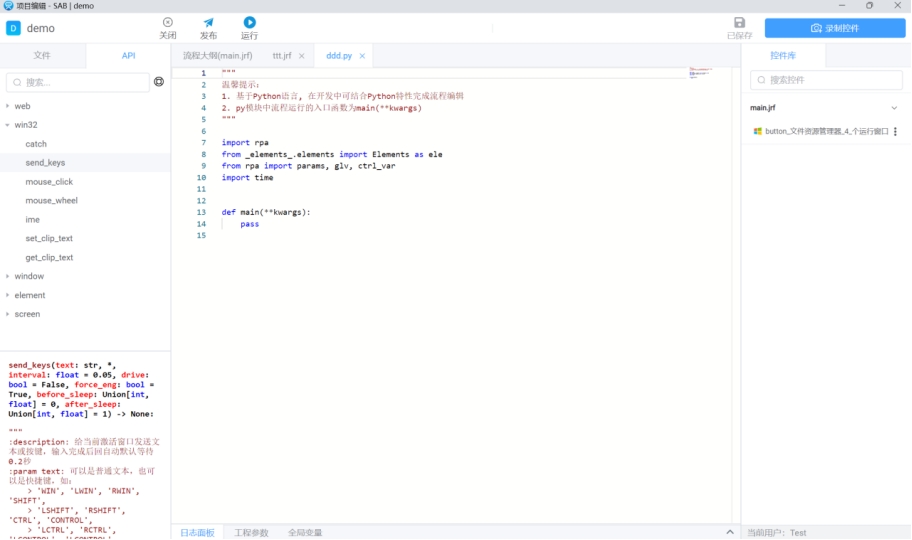Expand the bottom panel with up chevron
912x540 pixels.
pos(729,532)
